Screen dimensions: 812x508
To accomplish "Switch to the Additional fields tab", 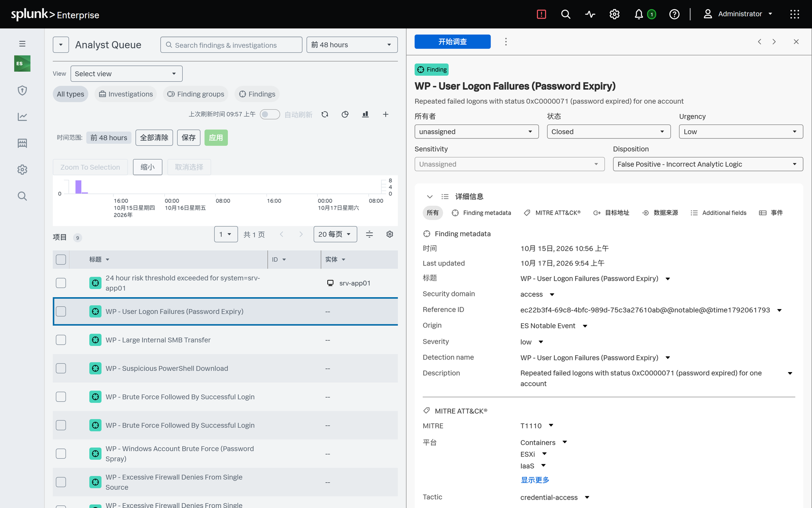I will [718, 213].
